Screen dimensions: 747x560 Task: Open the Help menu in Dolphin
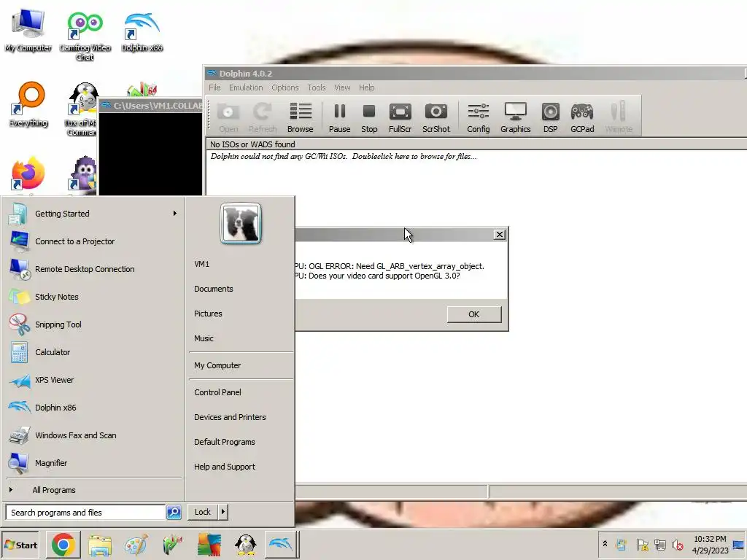[366, 87]
